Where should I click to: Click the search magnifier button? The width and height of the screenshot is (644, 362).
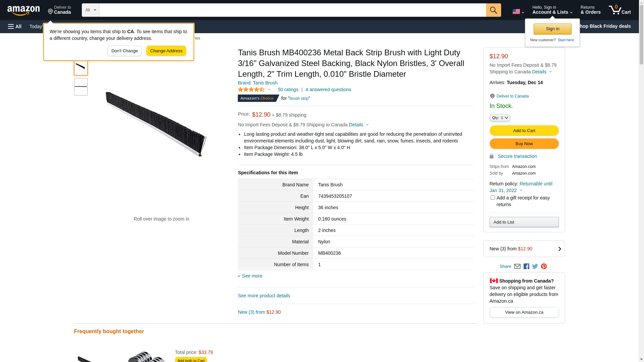[493, 10]
